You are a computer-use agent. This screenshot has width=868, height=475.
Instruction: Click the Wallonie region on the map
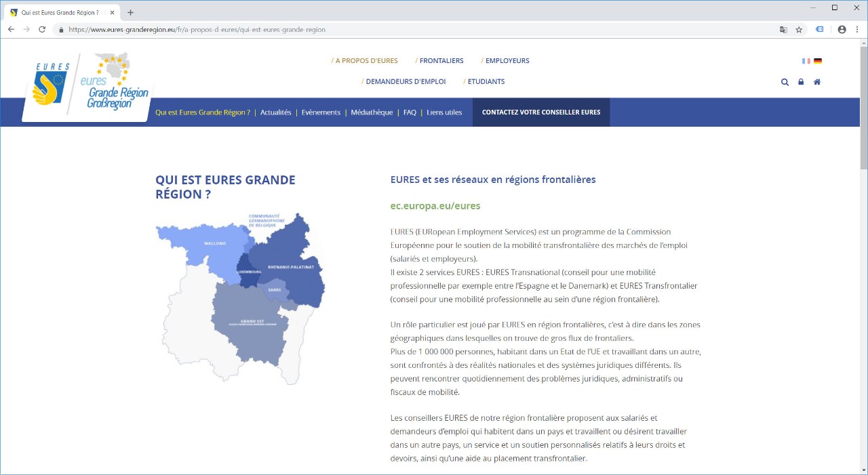tap(214, 244)
